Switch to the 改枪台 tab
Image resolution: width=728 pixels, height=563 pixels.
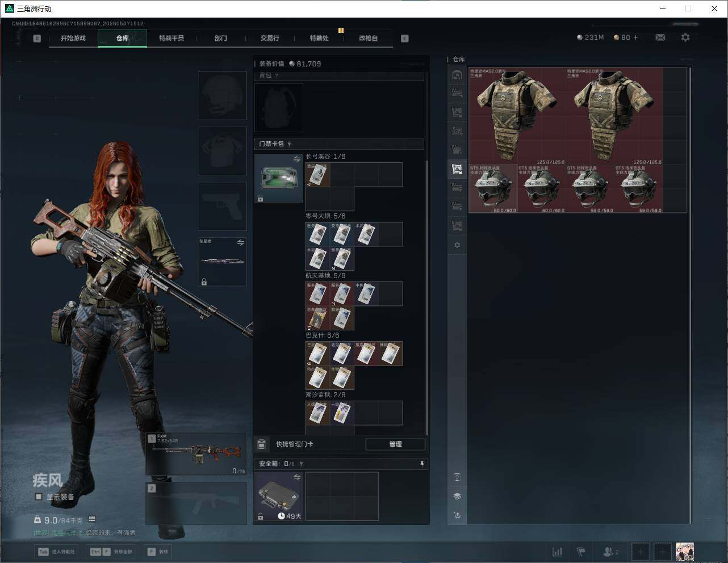tap(368, 38)
